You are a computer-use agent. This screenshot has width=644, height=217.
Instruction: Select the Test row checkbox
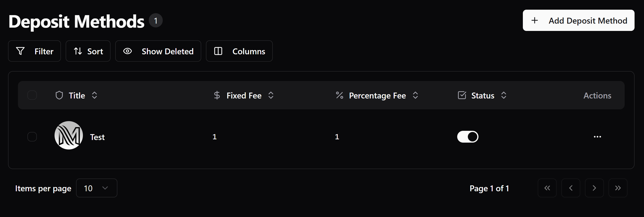pyautogui.click(x=32, y=137)
